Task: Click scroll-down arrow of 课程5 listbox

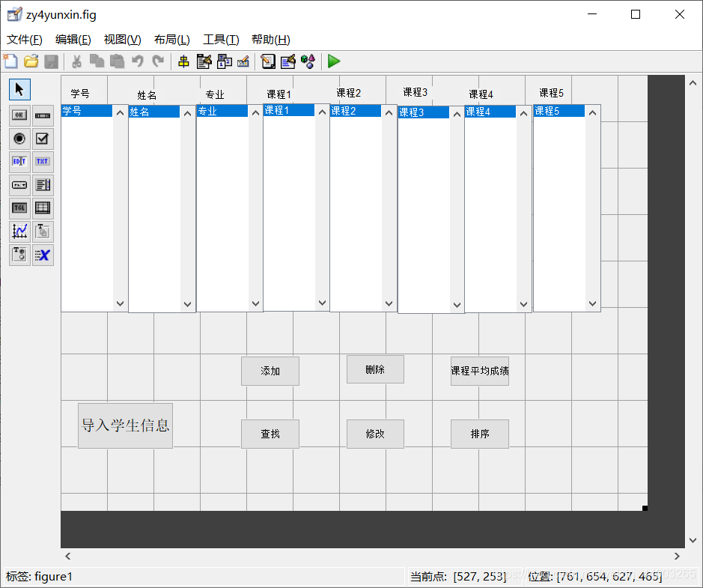Action: point(592,303)
